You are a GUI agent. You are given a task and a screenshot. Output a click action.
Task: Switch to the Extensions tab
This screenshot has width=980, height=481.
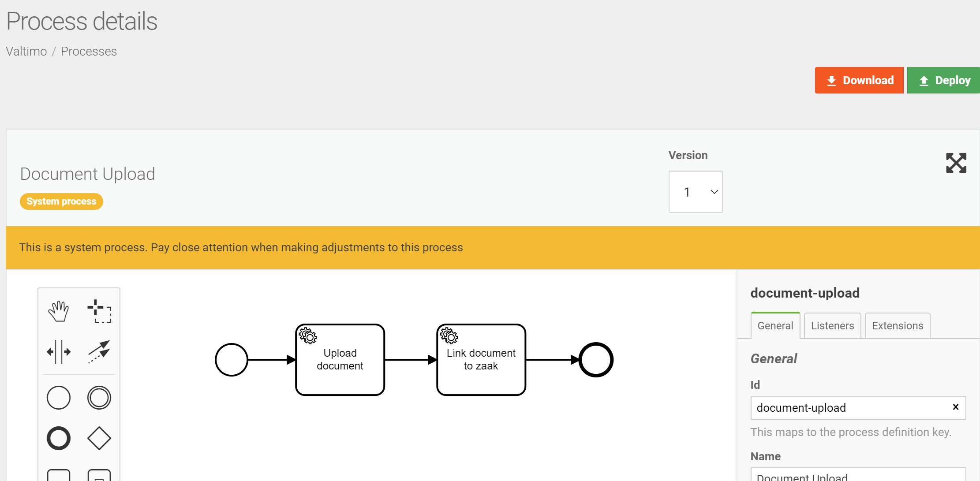click(897, 326)
